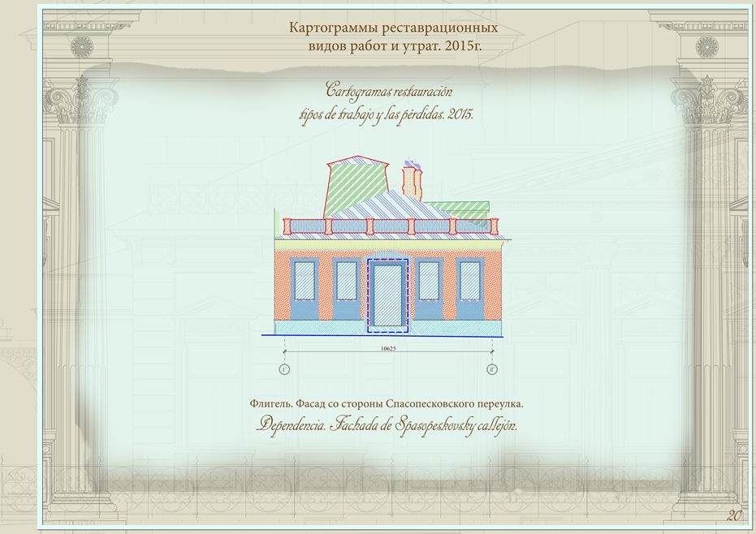Click the axis marker circle labeled 1'

tap(284, 369)
